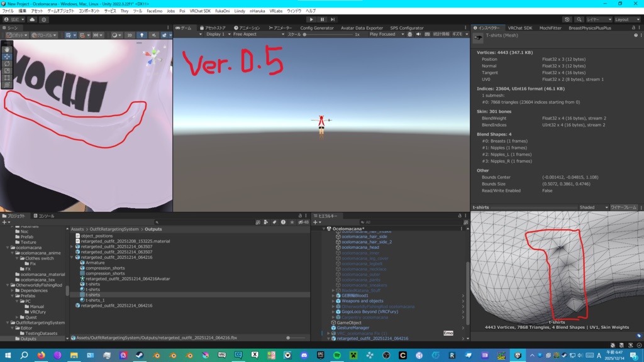Select the Hand (view) tool
644x362 pixels.
tap(7, 49)
